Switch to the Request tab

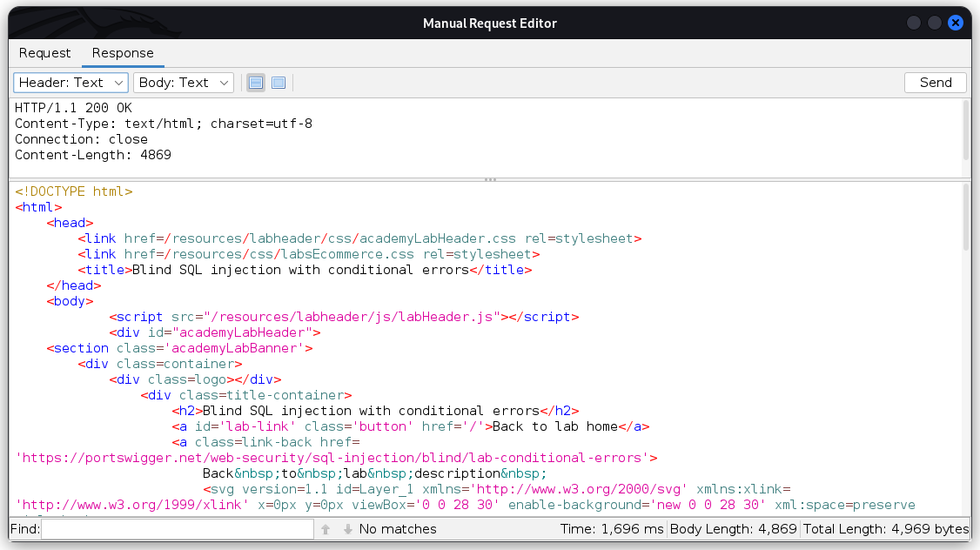(44, 53)
